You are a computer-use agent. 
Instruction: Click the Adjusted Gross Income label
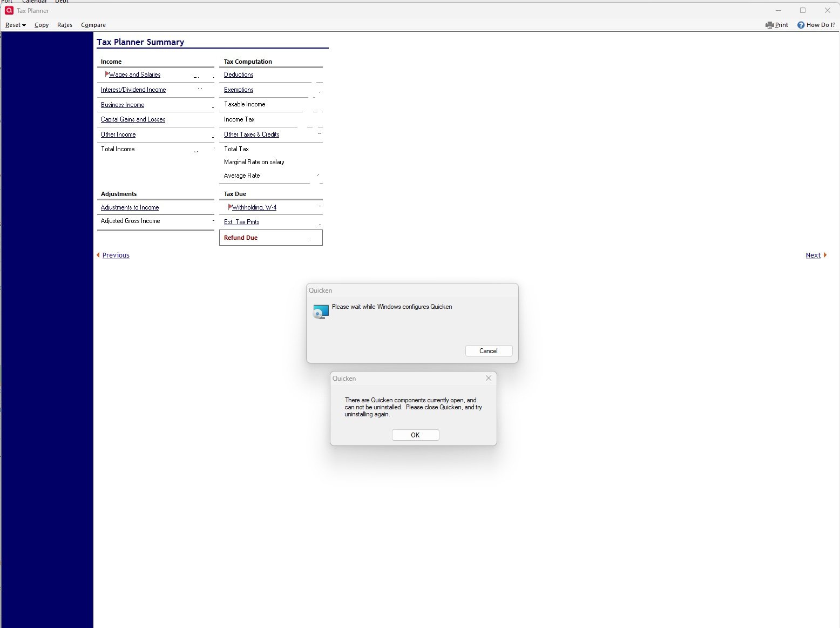[x=130, y=221]
